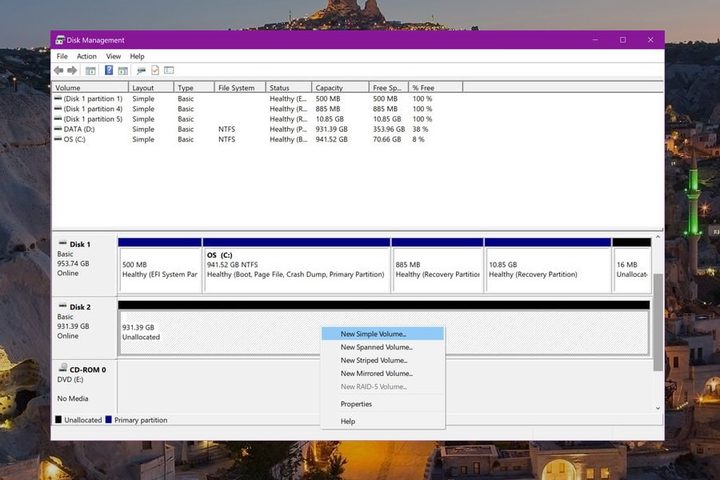Viewport: 720px width, 480px height.
Task: Click the scroll-down arrow in the disk pane
Action: pyautogui.click(x=658, y=408)
